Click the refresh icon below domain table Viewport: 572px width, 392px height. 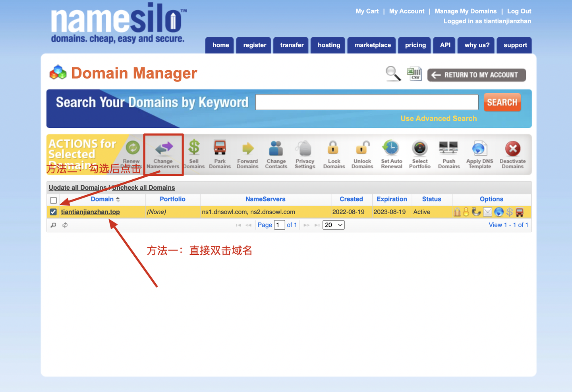pyautogui.click(x=65, y=225)
